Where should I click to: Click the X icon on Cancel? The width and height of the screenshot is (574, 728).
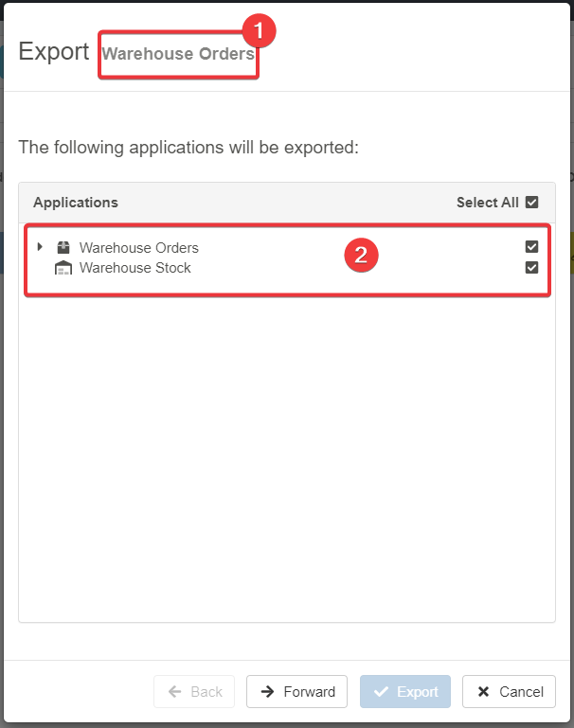coord(483,692)
